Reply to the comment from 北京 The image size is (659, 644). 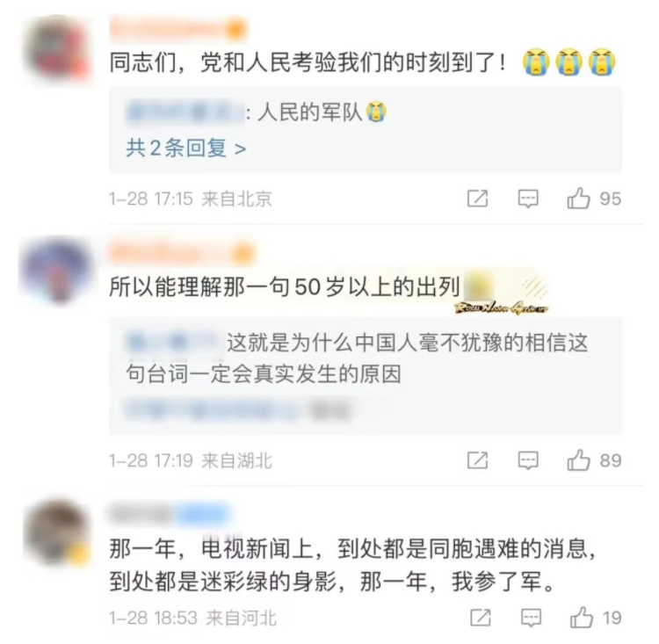coord(528,199)
